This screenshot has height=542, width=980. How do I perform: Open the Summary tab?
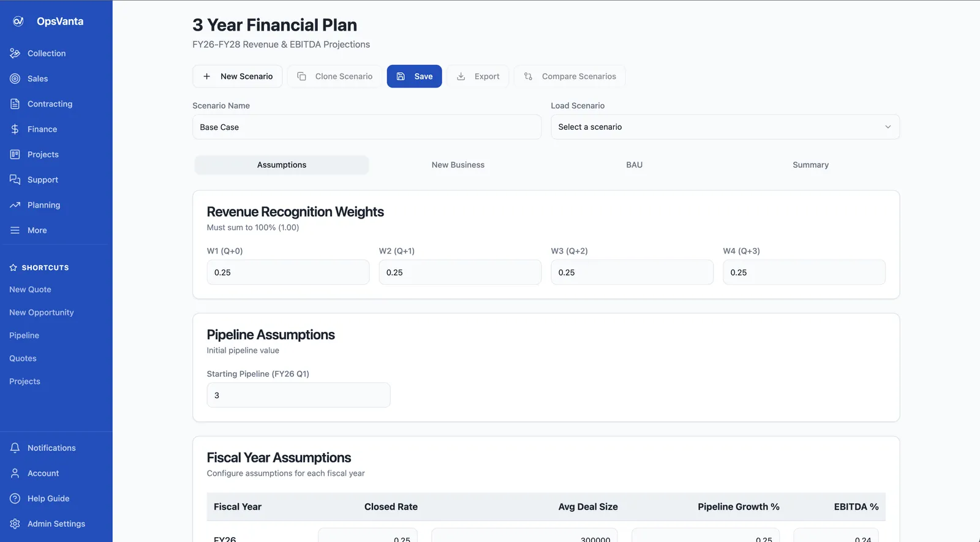tap(810, 165)
